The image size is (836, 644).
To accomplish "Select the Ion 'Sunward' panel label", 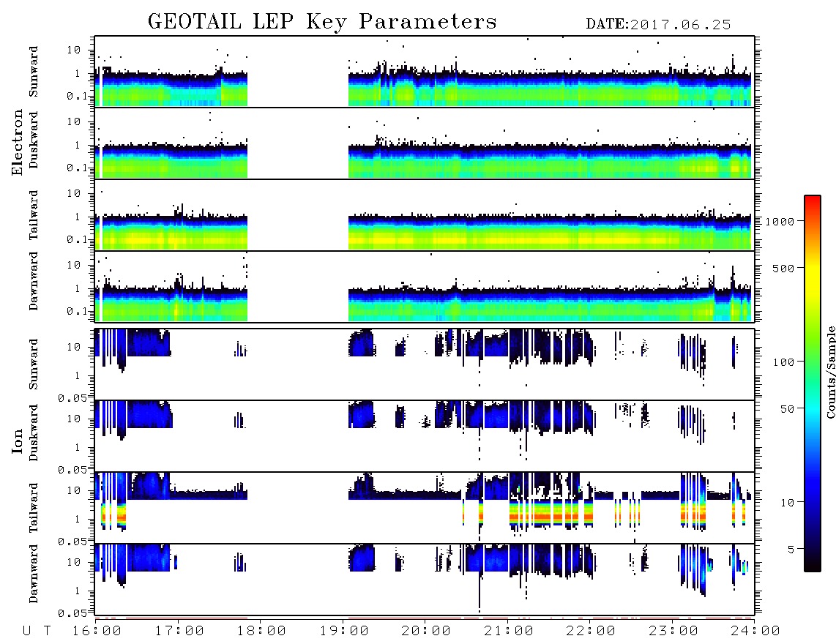I will 34,364.
